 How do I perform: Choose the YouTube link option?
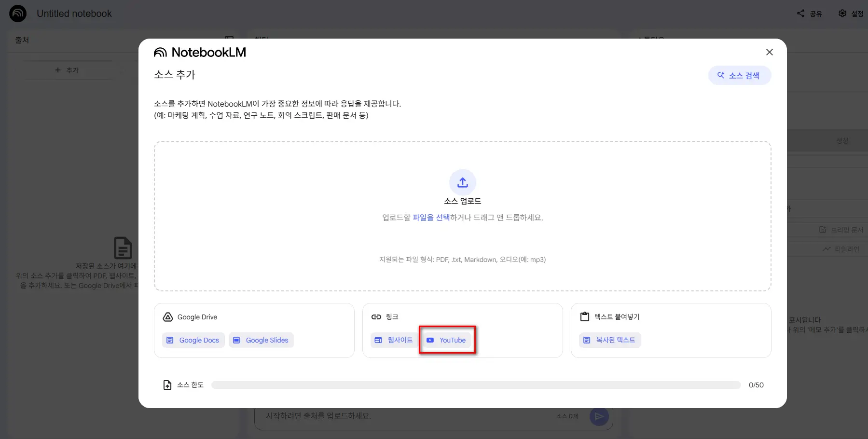(446, 340)
